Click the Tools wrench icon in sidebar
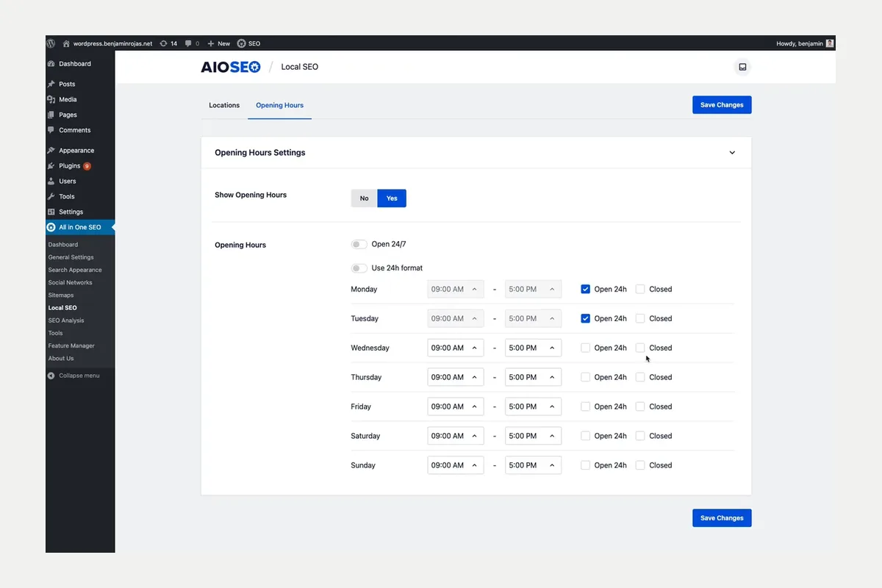The height and width of the screenshot is (588, 882). tap(51, 196)
